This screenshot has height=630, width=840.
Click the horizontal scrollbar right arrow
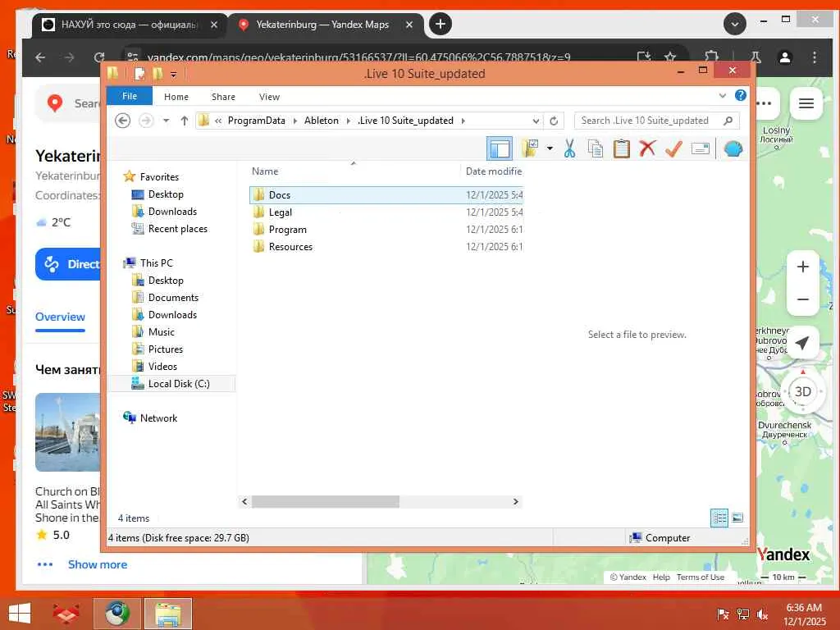pos(515,502)
